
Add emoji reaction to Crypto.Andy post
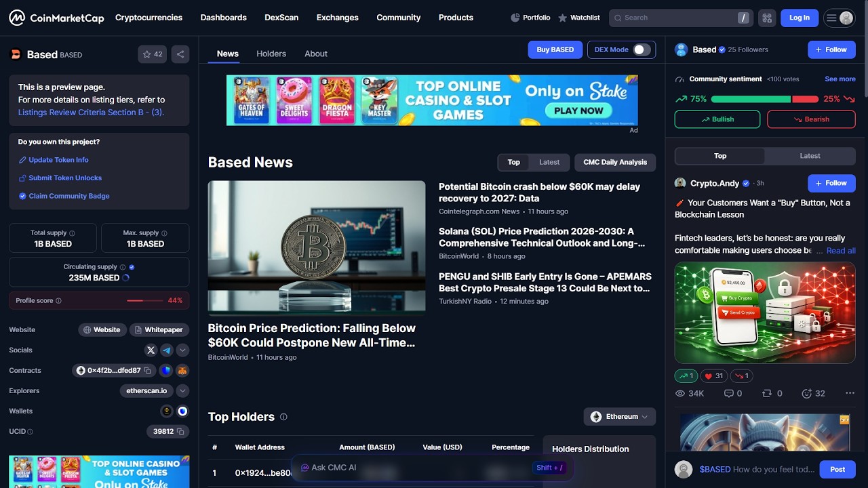tap(813, 393)
